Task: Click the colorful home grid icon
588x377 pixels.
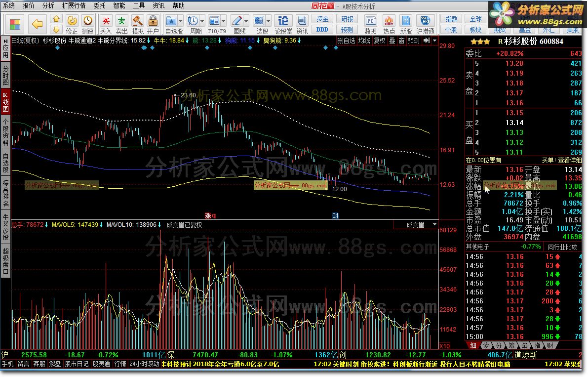Action: click(x=15, y=24)
